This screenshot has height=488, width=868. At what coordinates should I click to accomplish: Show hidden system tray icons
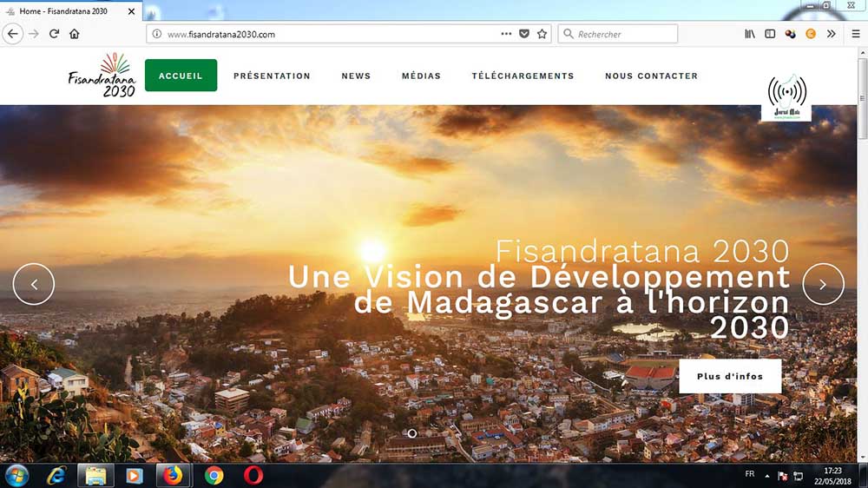click(x=767, y=476)
